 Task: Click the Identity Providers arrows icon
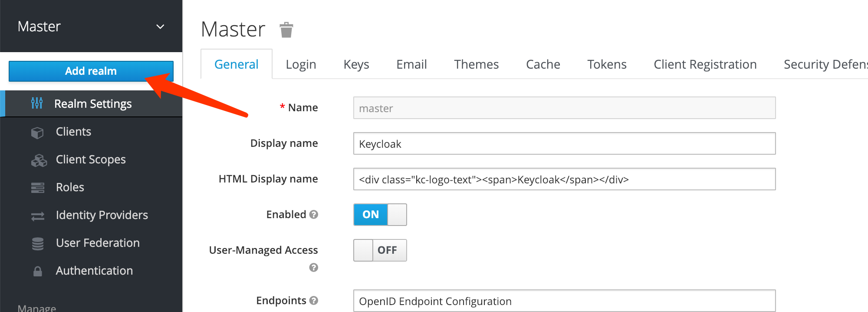[x=38, y=216]
